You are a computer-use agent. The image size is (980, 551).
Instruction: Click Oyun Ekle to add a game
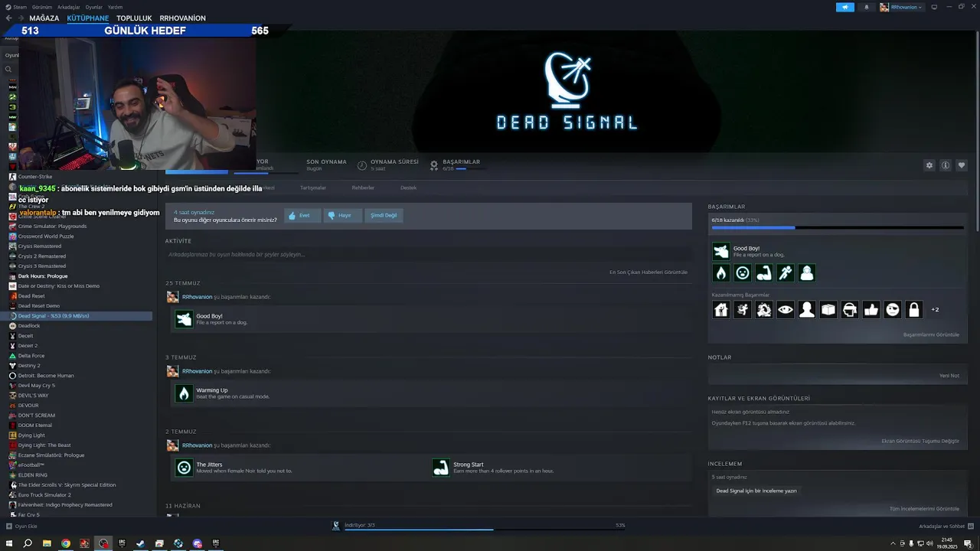[21, 527]
